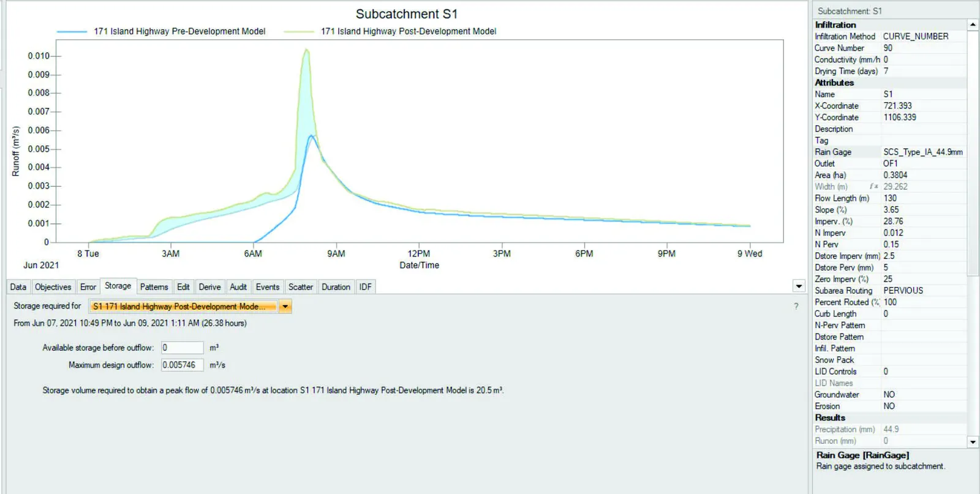Click the Maximum design outflow field
The width and height of the screenshot is (980, 494).
click(183, 365)
